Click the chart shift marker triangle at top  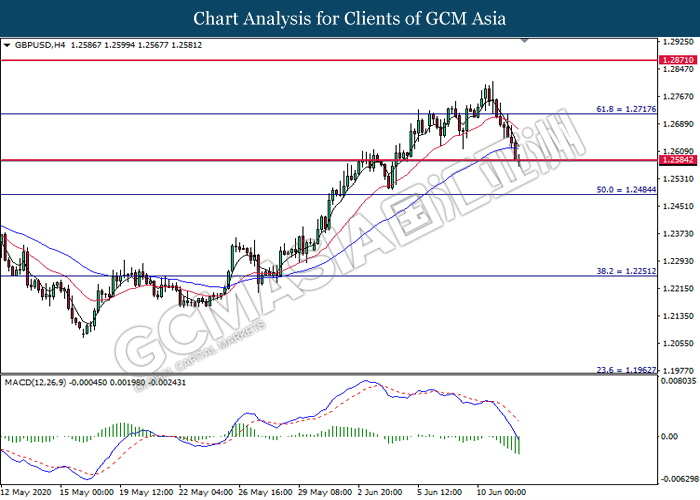pos(525,41)
